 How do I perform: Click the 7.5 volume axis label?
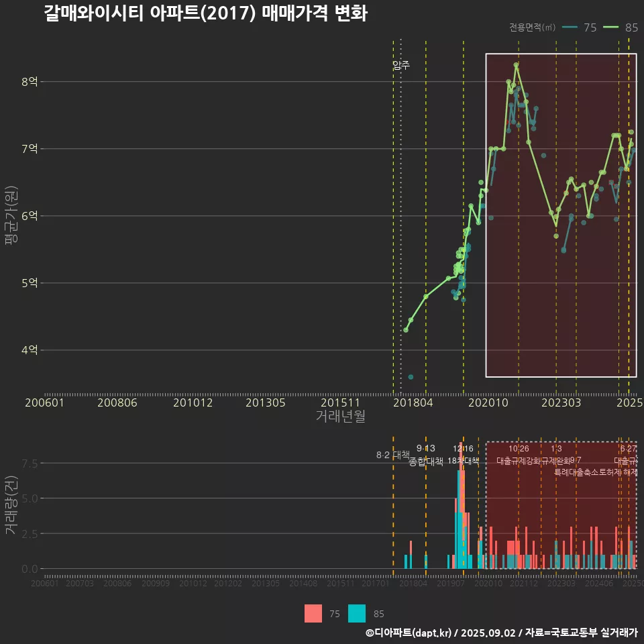30,464
